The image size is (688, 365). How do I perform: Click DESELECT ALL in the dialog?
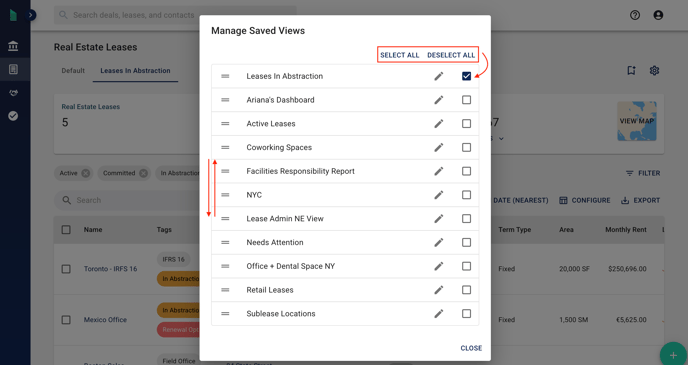click(x=451, y=55)
